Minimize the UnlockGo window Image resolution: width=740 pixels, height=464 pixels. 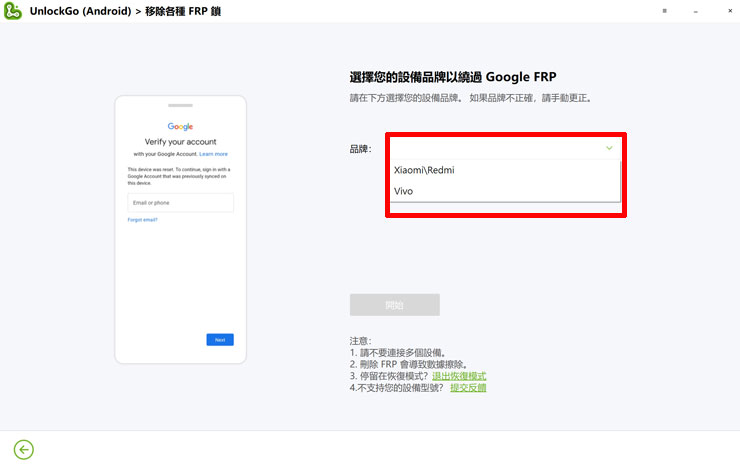click(x=696, y=11)
